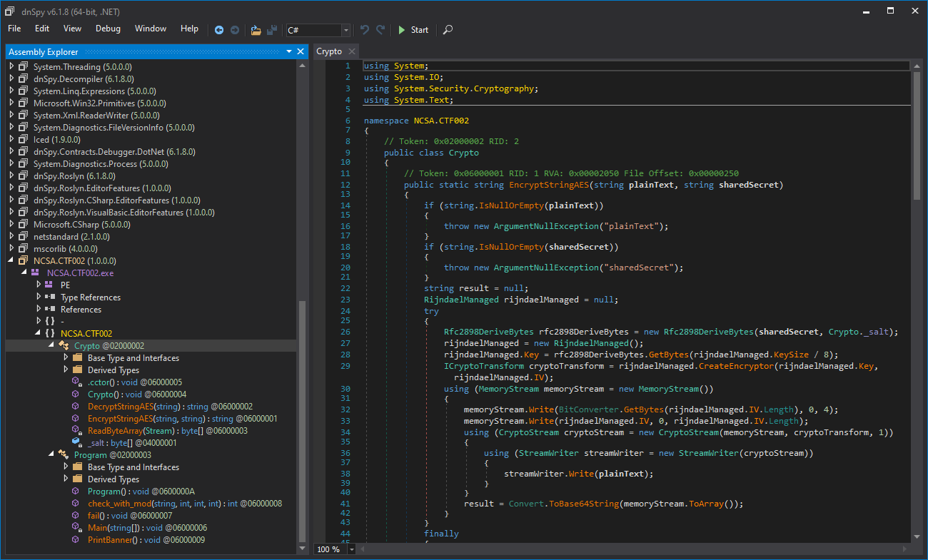This screenshot has height=560, width=928.
Task: Open the Debug menu
Action: 108,29
